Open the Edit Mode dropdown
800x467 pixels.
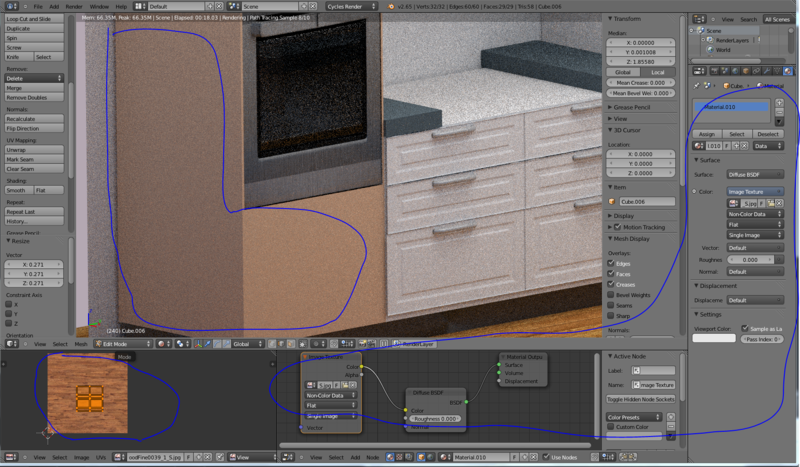(123, 344)
